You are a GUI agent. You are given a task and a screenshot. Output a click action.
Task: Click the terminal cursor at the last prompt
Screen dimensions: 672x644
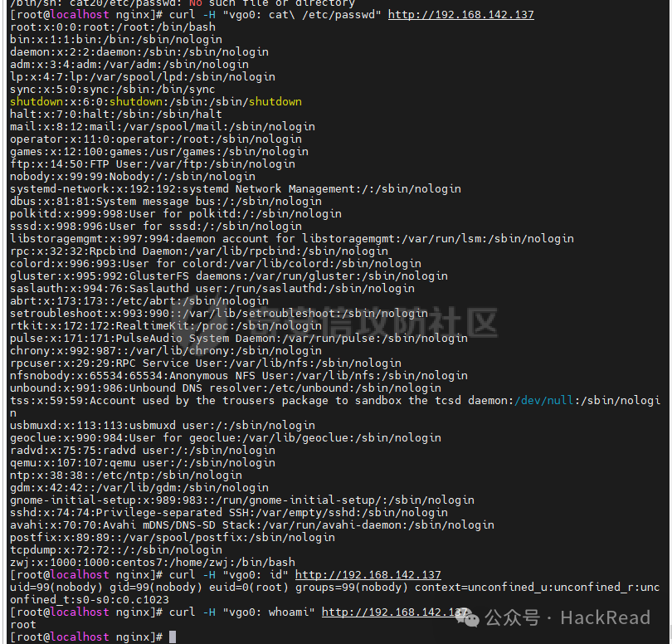(x=173, y=637)
